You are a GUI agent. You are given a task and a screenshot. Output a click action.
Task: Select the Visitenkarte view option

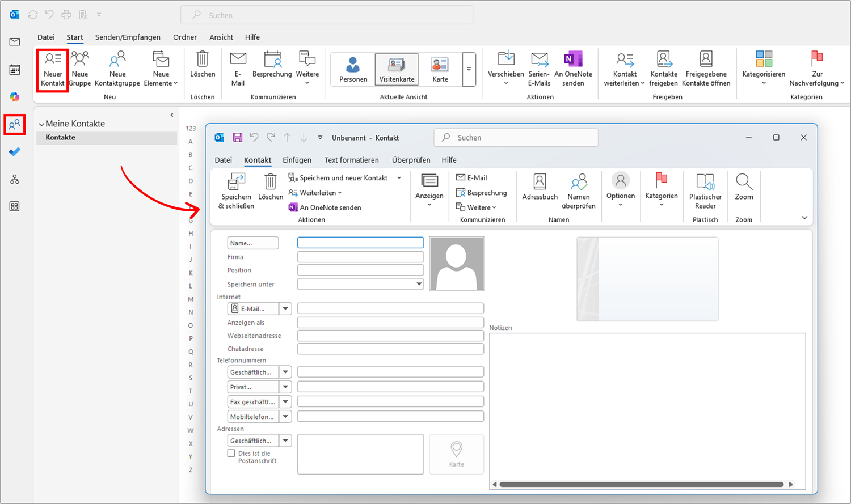(397, 70)
